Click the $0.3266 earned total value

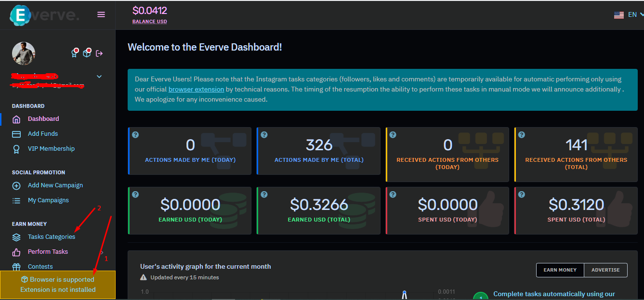pos(319,205)
